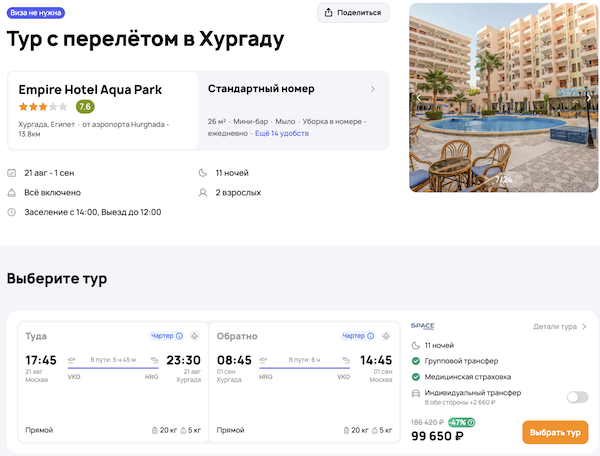The image size is (600, 456).
Task: Click the Виза не нужна badge
Action: tap(37, 13)
